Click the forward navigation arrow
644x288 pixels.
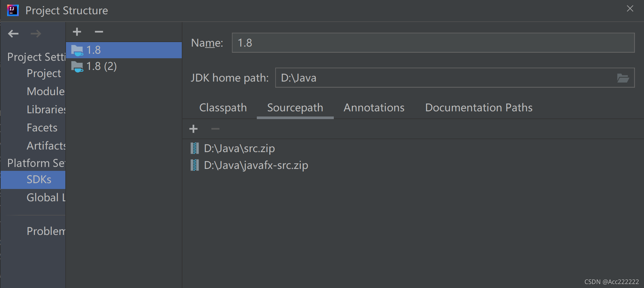click(36, 33)
